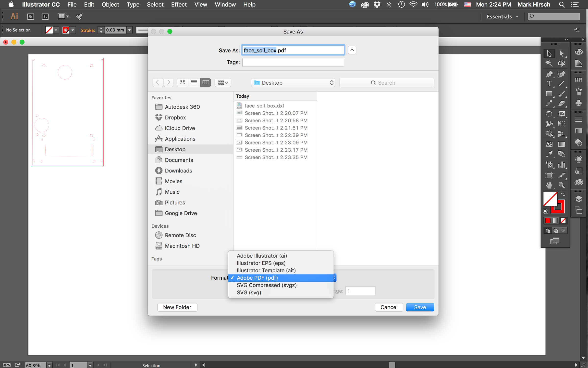
Task: Click the Save button
Action: [x=420, y=307]
